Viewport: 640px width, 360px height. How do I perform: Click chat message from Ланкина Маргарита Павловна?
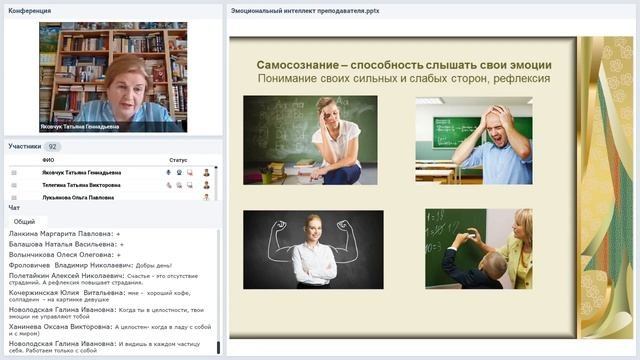(64, 234)
